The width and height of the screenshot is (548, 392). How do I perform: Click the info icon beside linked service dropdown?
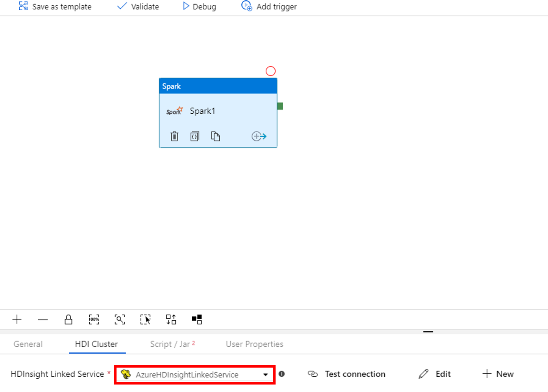point(281,374)
